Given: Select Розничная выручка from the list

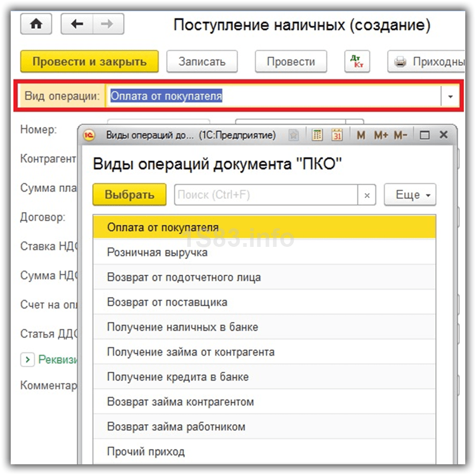Looking at the screenshot, I should click(x=157, y=252).
